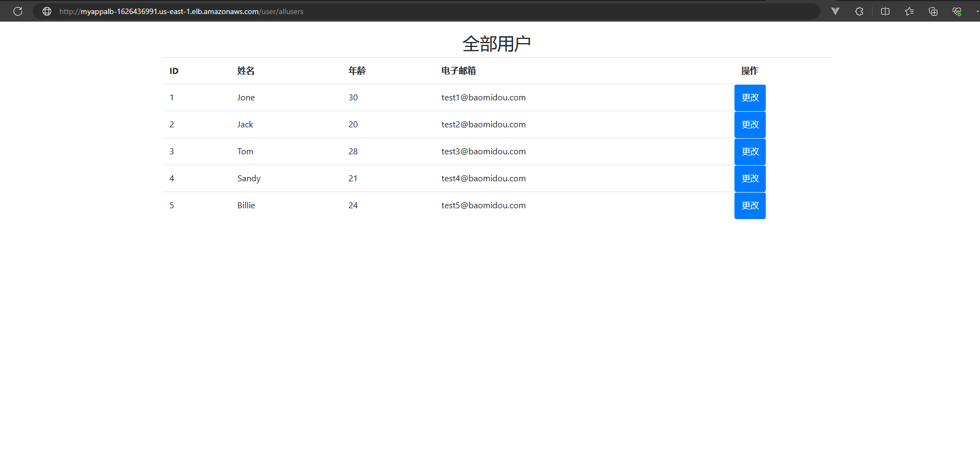The height and width of the screenshot is (464, 980).
Task: Click email test2@baomidou.com
Action: (x=484, y=125)
